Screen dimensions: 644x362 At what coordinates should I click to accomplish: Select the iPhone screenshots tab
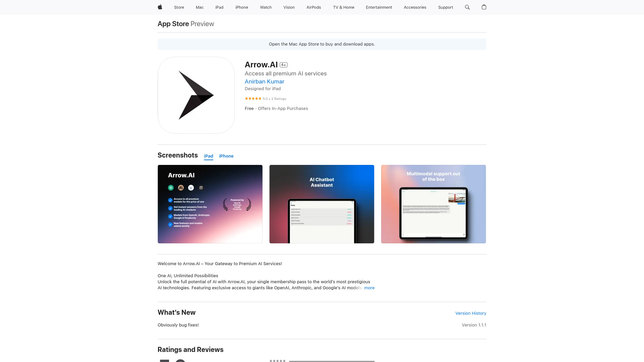(x=226, y=156)
